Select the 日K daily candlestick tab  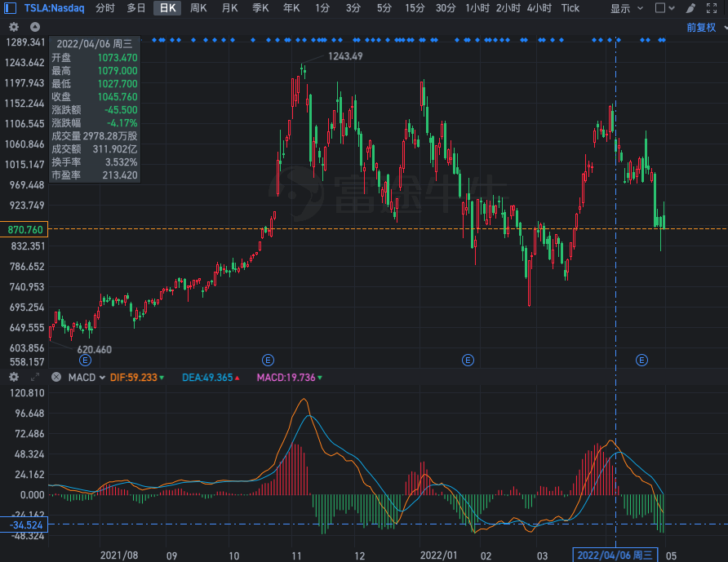(x=167, y=8)
